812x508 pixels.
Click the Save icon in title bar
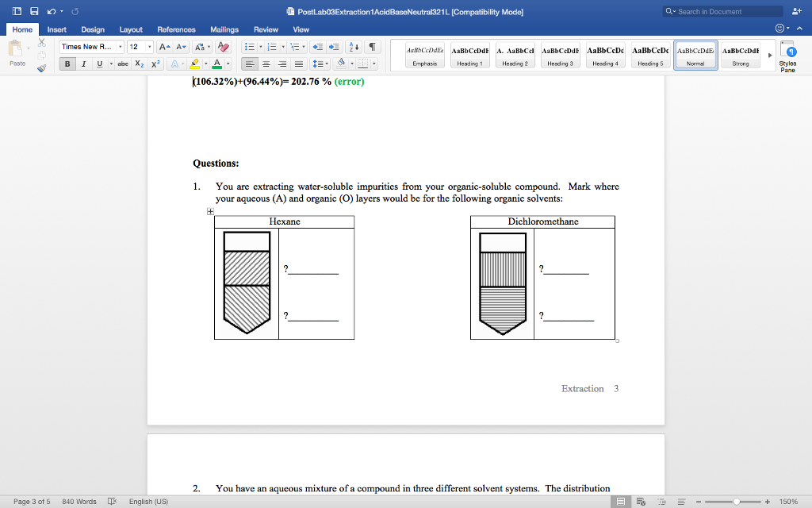coord(34,11)
